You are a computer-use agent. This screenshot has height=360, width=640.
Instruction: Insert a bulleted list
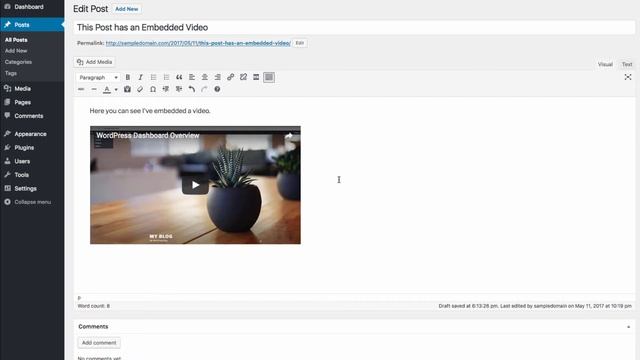pos(153,77)
